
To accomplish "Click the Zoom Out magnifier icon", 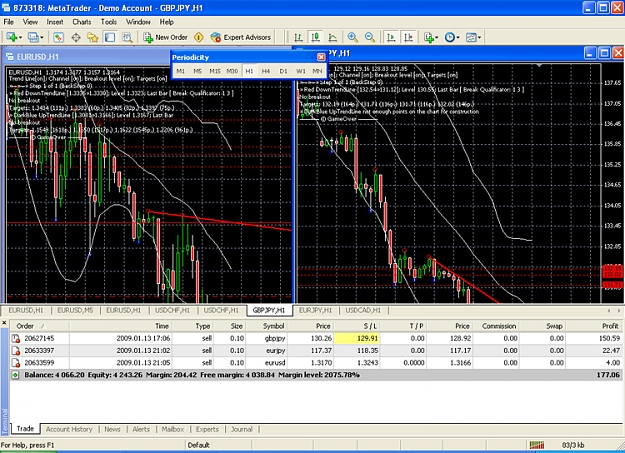I will click(x=369, y=37).
